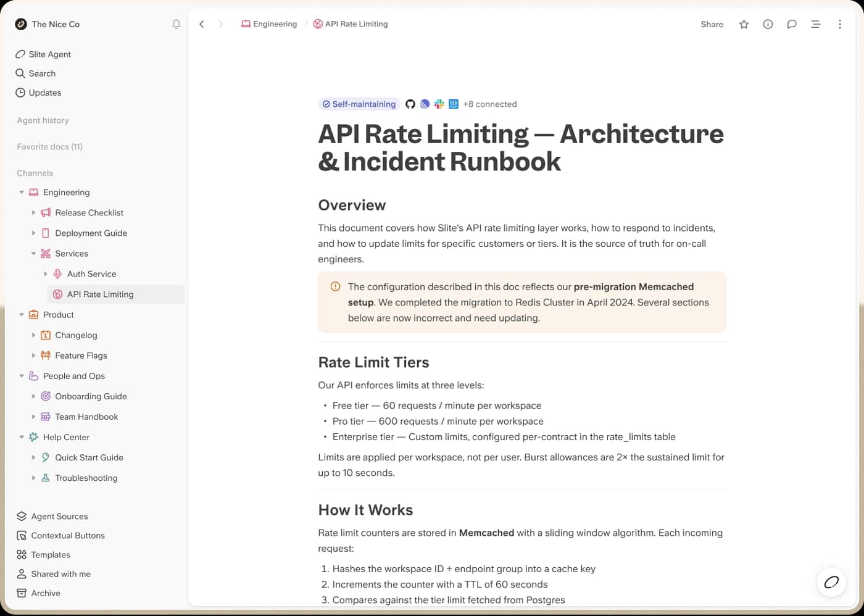
Task: Collapse the Help Center channel
Action: pyautogui.click(x=22, y=436)
